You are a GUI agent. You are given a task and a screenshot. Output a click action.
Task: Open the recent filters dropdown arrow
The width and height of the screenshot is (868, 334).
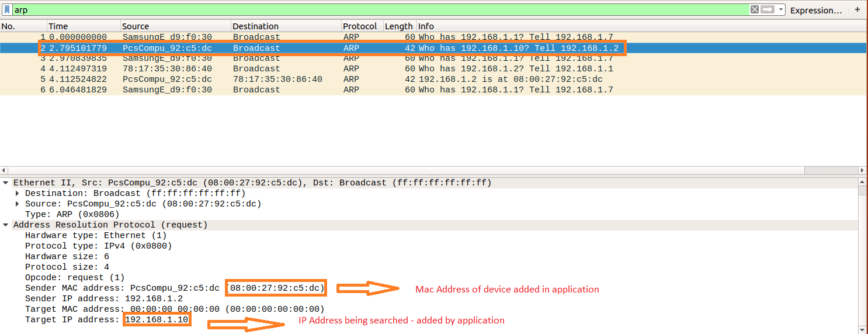click(x=781, y=10)
